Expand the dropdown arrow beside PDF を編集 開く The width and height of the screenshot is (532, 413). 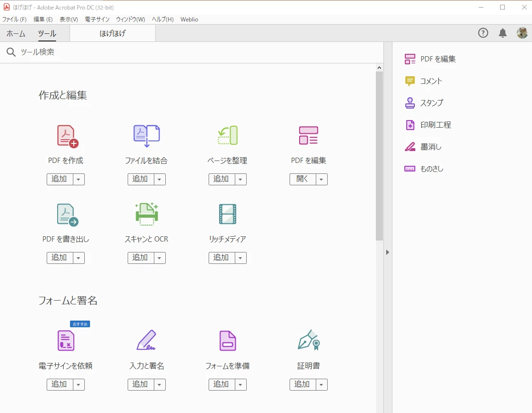(x=321, y=179)
